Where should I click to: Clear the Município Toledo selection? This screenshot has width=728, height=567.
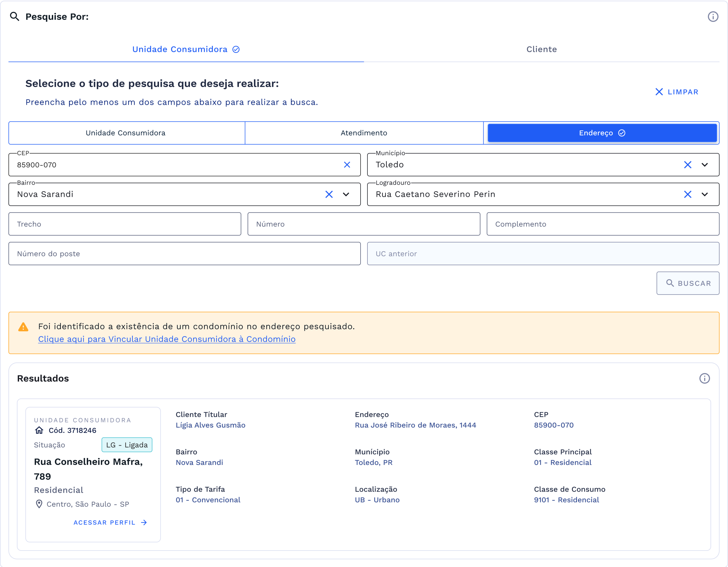[687, 165]
